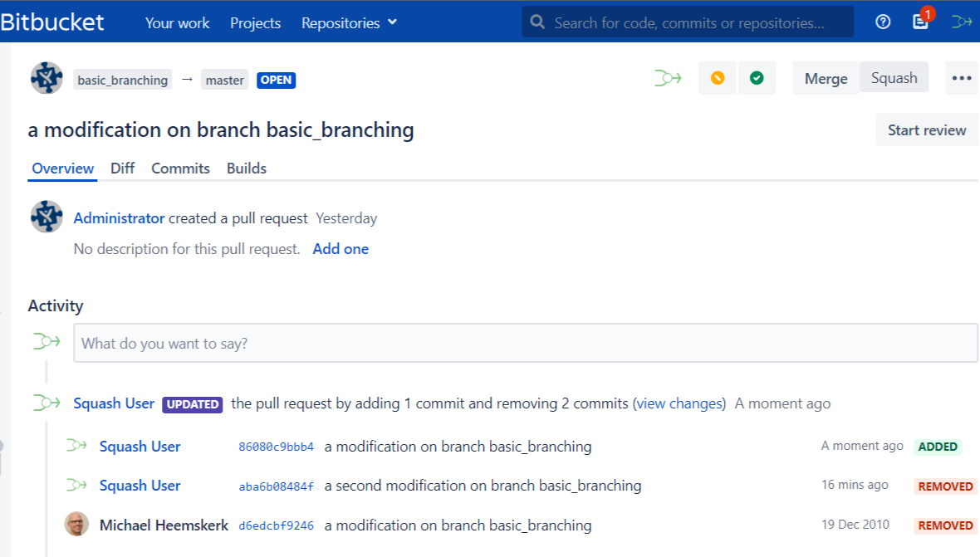Open commit 86080c9bbb4 hash link
The width and height of the screenshot is (980, 557).
pos(276,447)
